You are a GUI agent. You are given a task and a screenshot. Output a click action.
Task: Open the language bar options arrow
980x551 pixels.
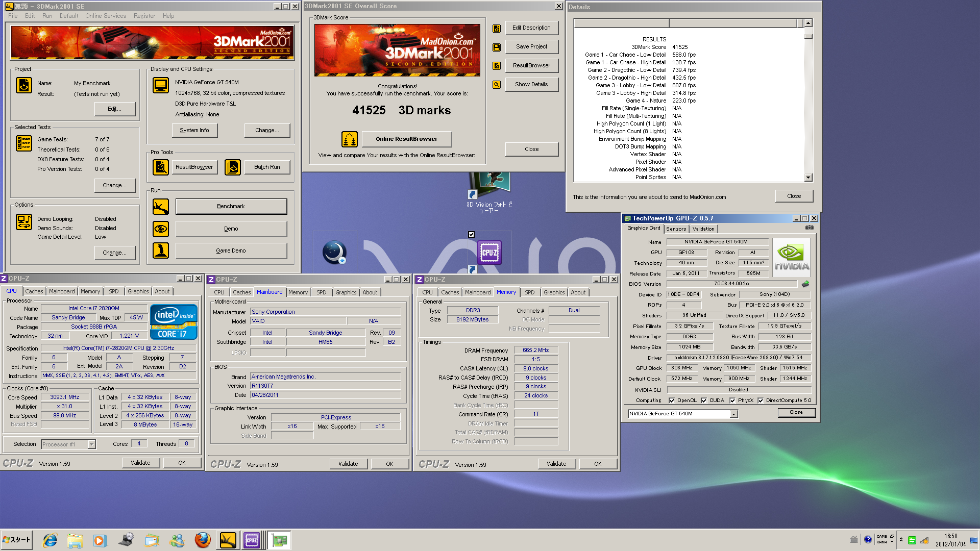(x=892, y=542)
